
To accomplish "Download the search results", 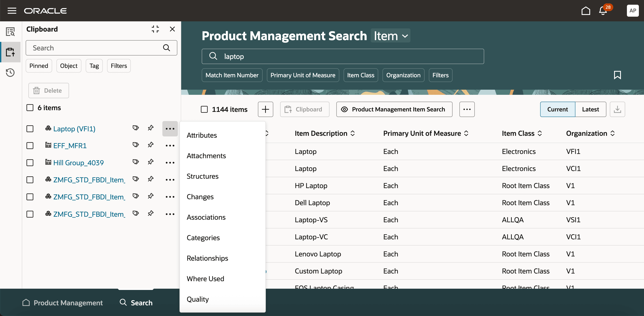I will click(618, 109).
